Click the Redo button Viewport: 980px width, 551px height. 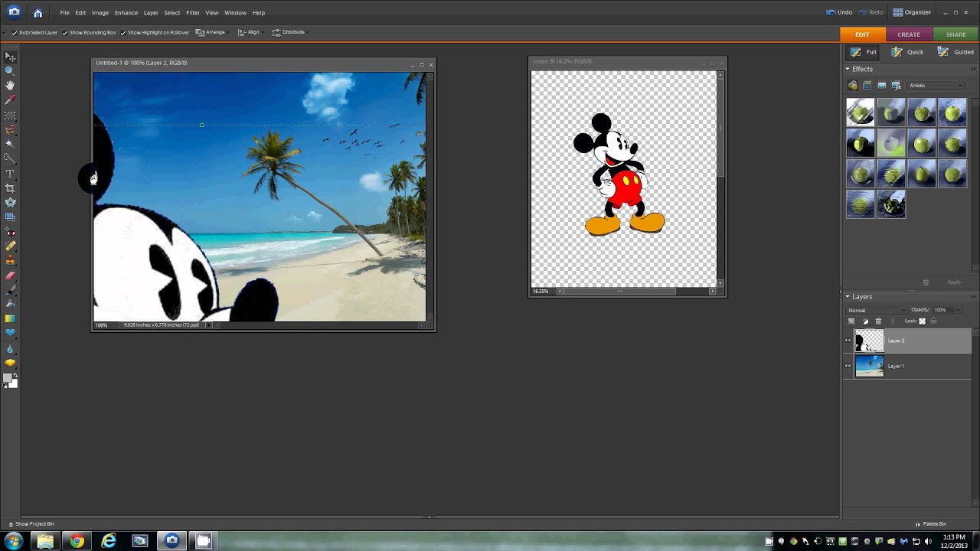point(871,12)
